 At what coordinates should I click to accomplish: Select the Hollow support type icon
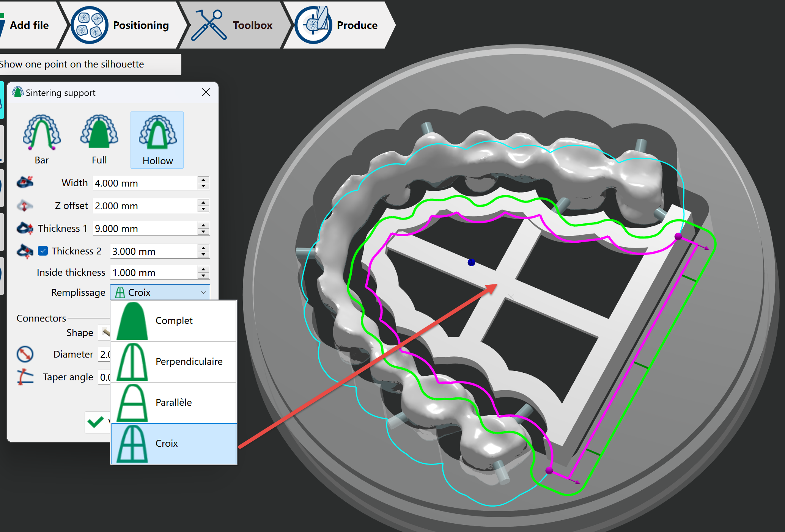157,132
